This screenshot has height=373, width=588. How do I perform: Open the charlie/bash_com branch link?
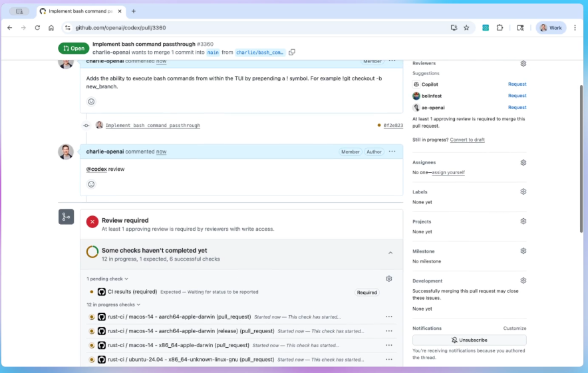pos(260,53)
